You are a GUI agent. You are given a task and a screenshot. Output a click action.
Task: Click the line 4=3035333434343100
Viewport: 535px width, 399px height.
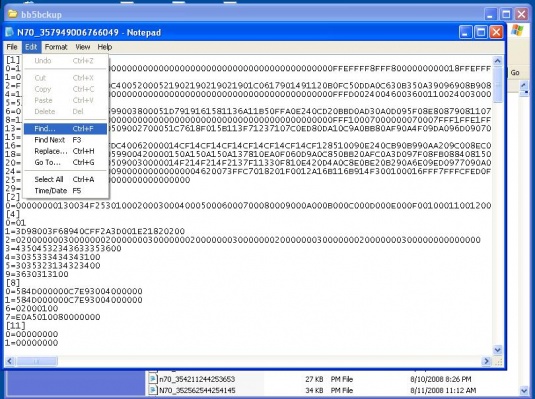[53, 257]
